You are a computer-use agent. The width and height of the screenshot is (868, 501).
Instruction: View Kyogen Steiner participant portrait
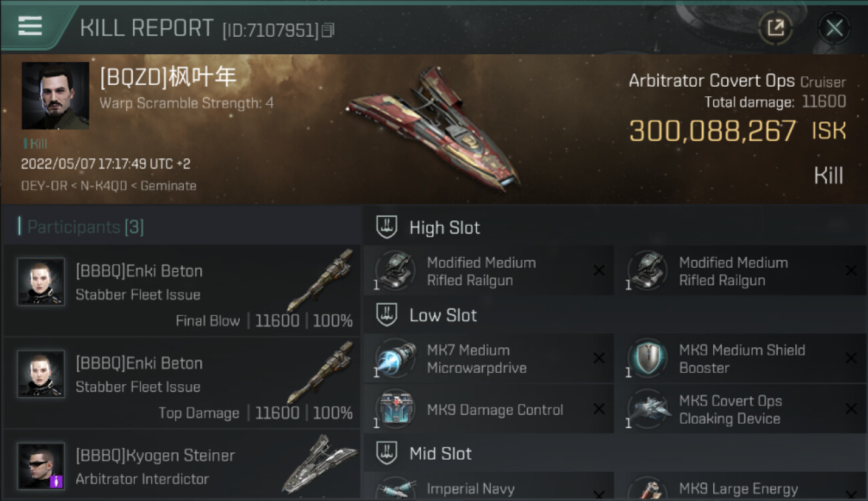41,466
